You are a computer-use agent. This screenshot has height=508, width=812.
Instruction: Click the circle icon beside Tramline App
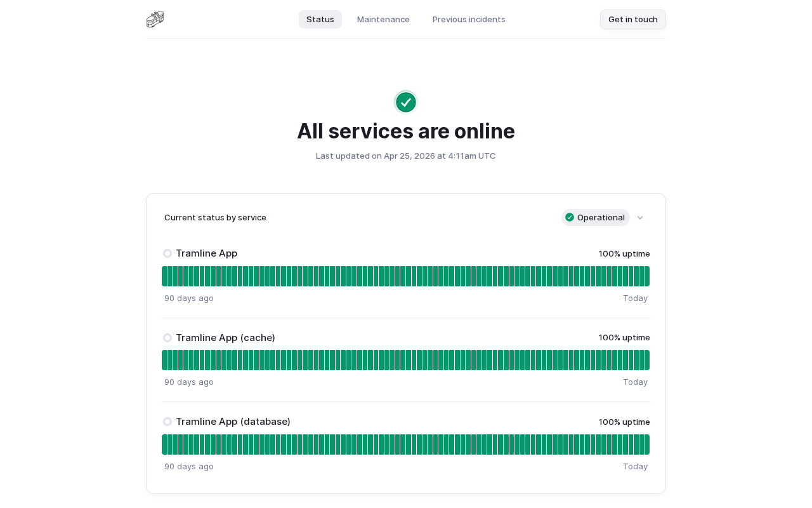coord(167,253)
